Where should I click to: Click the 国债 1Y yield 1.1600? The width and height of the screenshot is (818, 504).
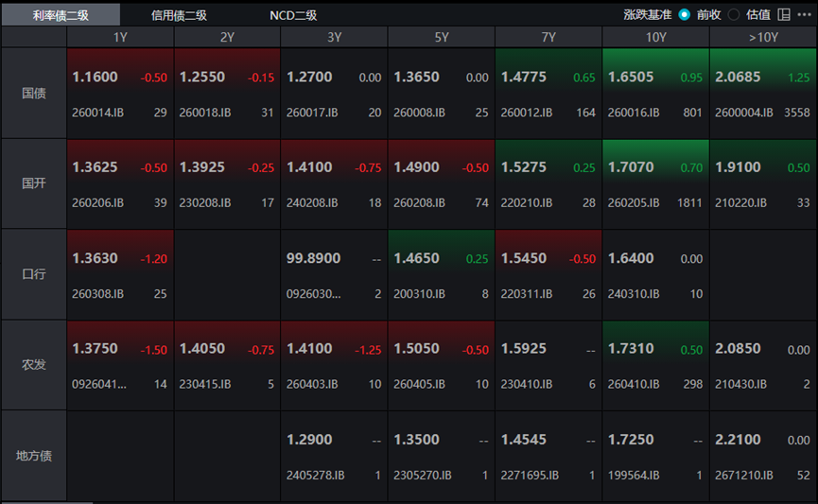[x=95, y=78]
